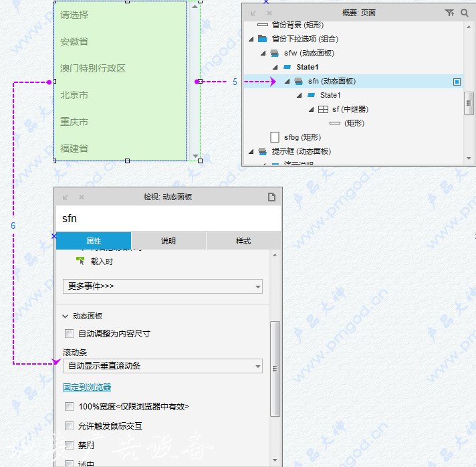Collapse the 提示框 dynamic panel node
476x467 pixels.
tap(251, 151)
